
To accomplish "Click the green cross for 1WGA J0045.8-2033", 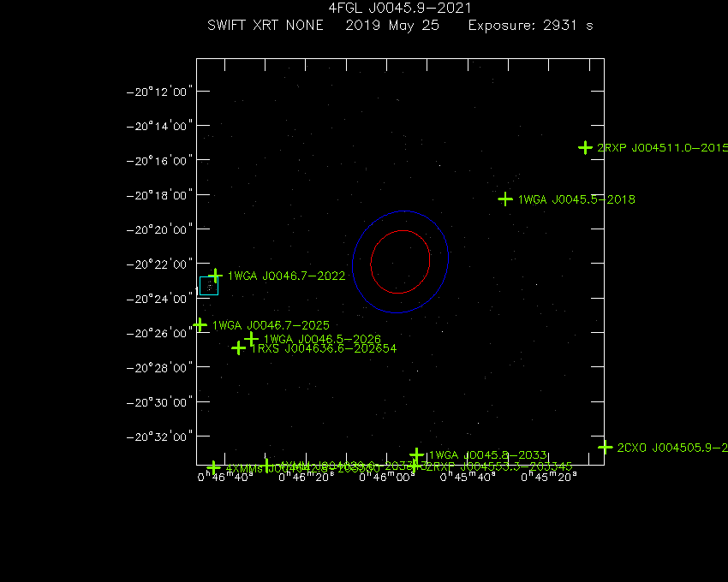I will pyautogui.click(x=416, y=454).
